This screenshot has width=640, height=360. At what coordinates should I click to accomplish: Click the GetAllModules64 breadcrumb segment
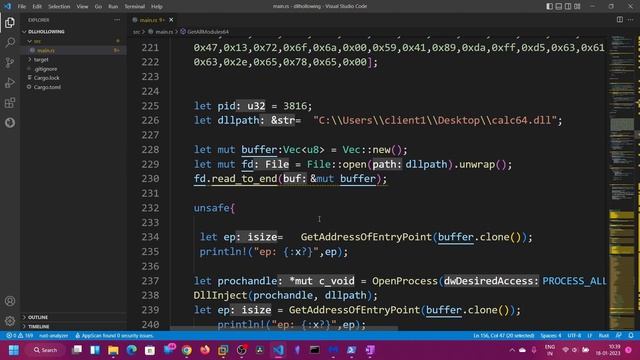point(207,31)
